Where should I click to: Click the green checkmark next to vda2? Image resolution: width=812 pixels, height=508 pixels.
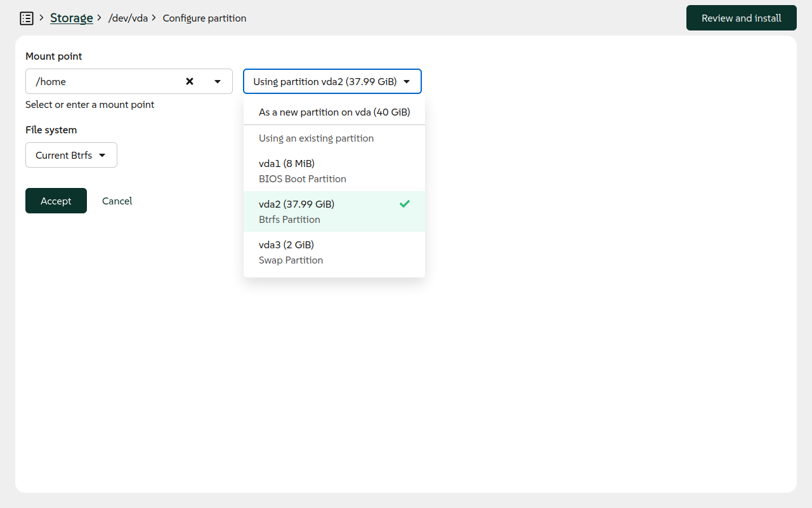pos(404,204)
